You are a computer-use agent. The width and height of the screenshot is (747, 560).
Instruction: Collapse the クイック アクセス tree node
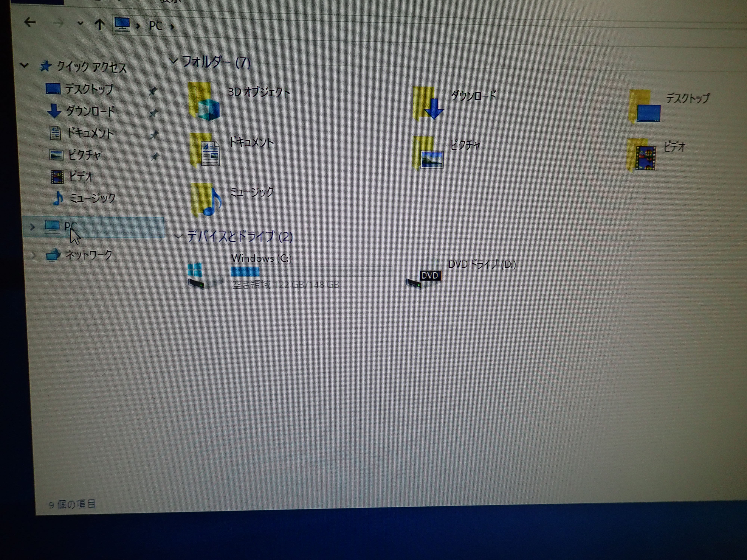click(24, 65)
